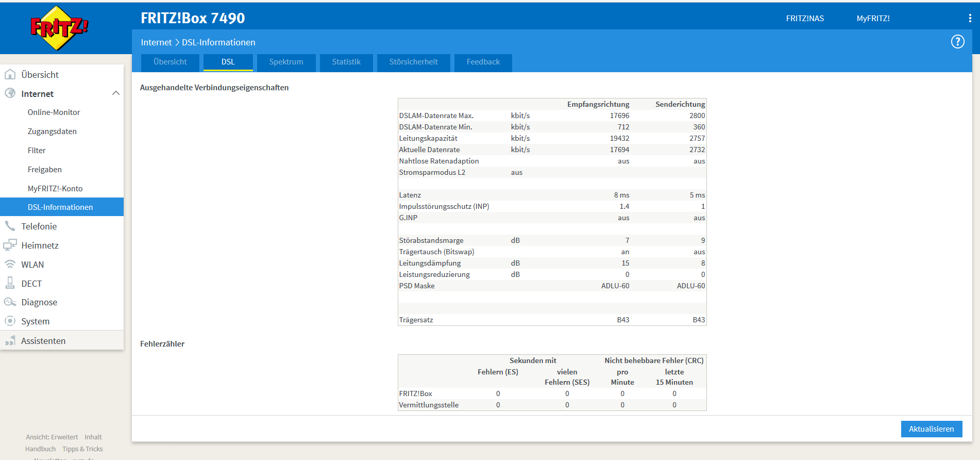This screenshot has width=980, height=460.
Task: Toggle the Ansicht: Erweitert view link
Action: pyautogui.click(x=52, y=437)
